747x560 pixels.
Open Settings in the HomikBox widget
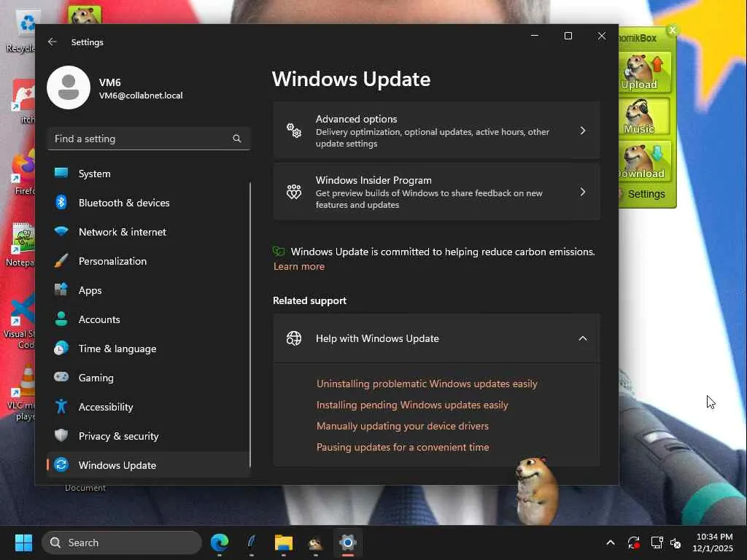pos(646,194)
